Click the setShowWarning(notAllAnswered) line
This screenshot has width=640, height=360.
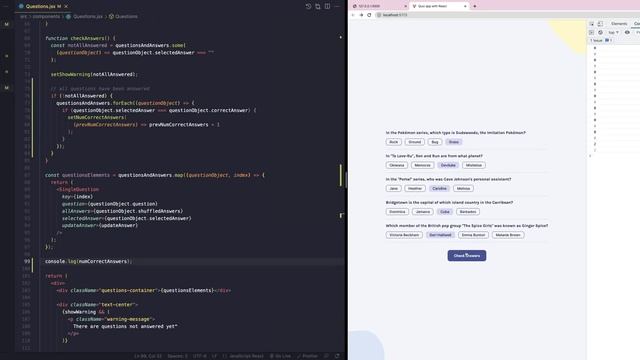[94, 74]
